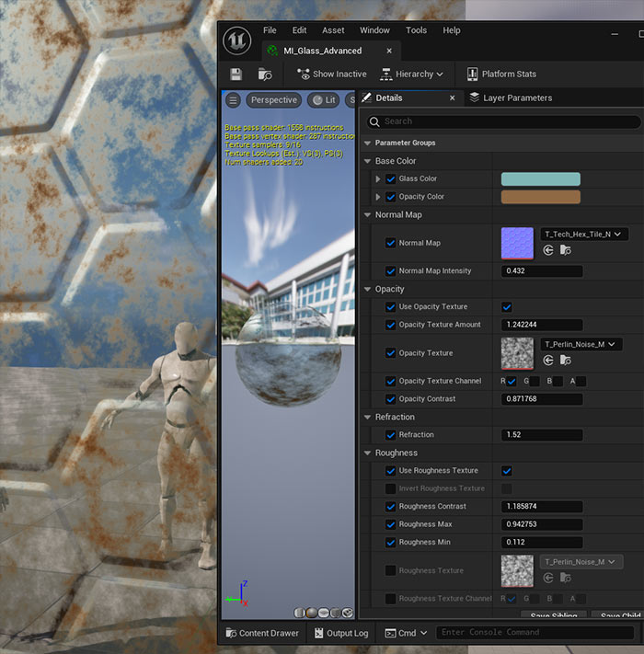644x654 pixels.
Task: Toggle Show Inactive parameters in toolbar
Action: click(331, 75)
